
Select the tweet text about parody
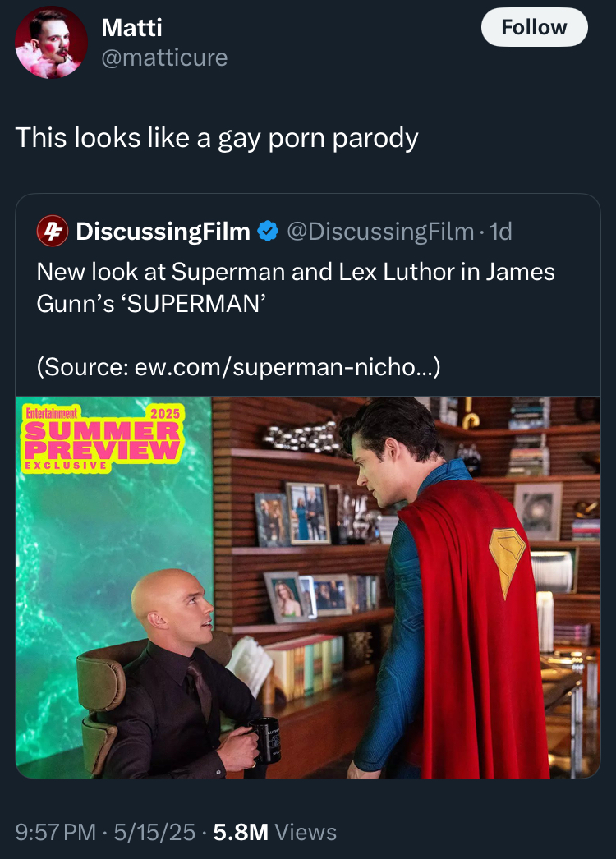click(217, 137)
